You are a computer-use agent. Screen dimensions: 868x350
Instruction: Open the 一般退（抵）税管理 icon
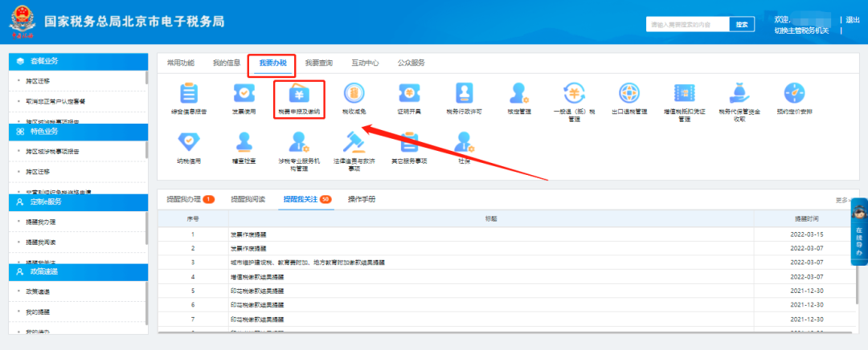tap(574, 93)
